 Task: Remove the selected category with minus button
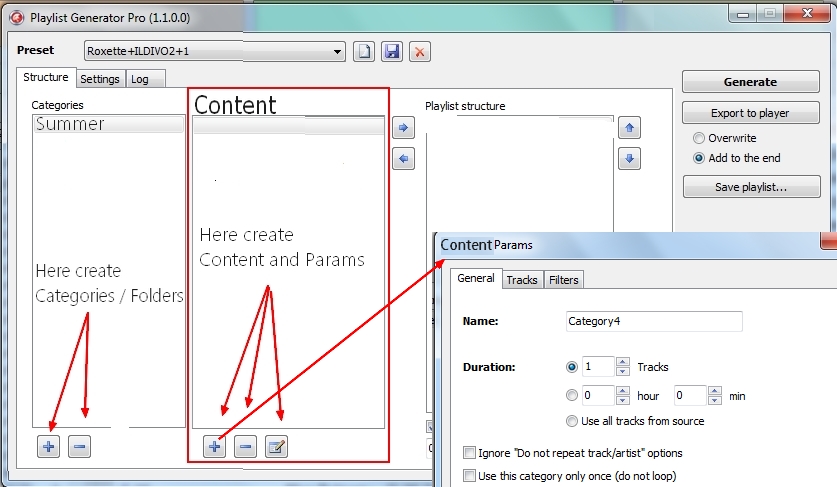click(80, 446)
